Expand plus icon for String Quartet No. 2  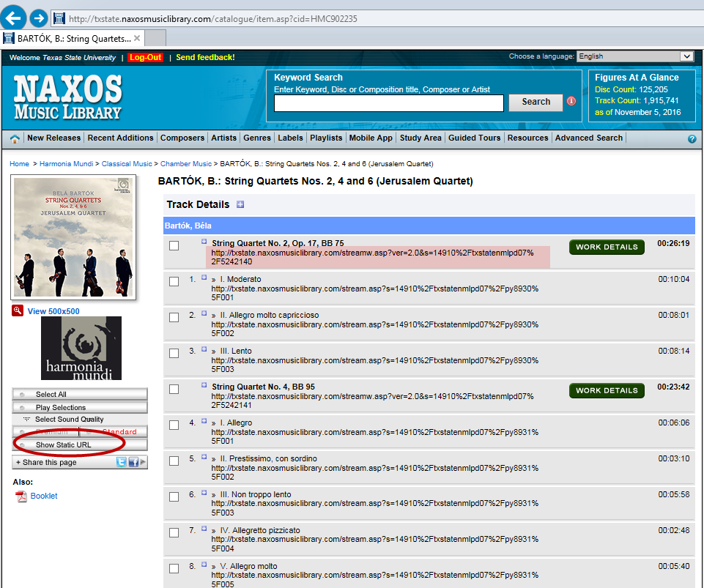[204, 242]
